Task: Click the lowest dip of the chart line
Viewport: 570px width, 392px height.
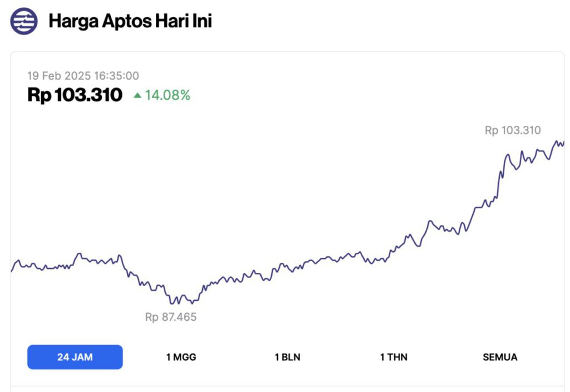Action: [x=172, y=303]
